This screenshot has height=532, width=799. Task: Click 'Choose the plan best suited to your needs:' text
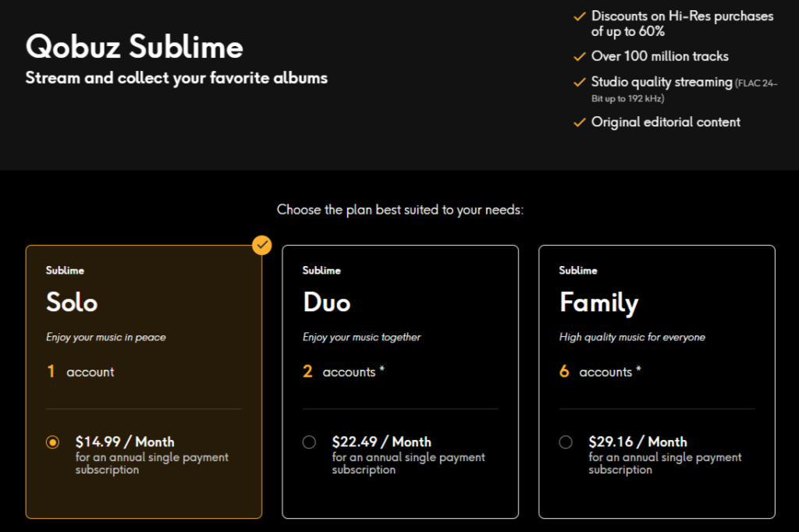[400, 210]
